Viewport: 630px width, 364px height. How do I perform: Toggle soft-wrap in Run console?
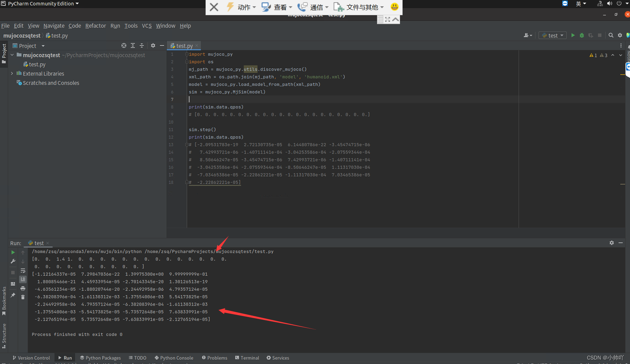[x=23, y=271]
